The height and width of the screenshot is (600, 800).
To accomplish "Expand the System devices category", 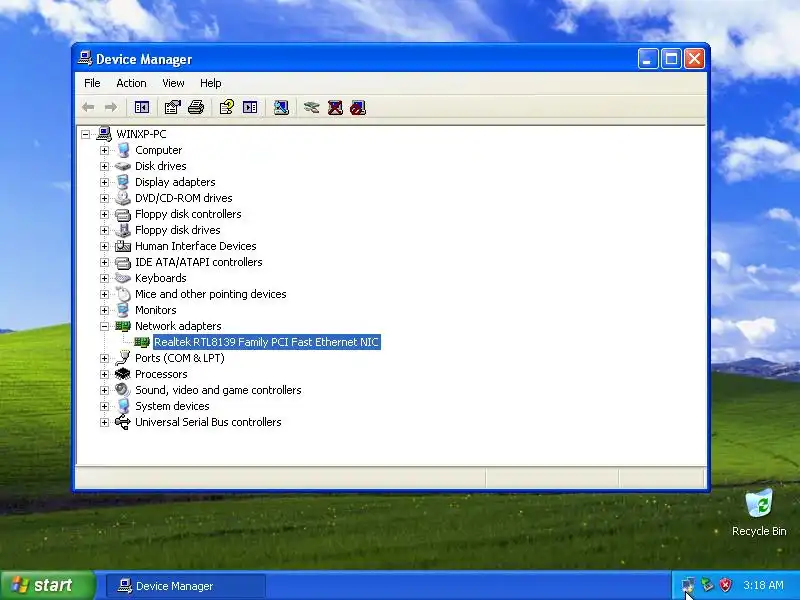I will 104,406.
